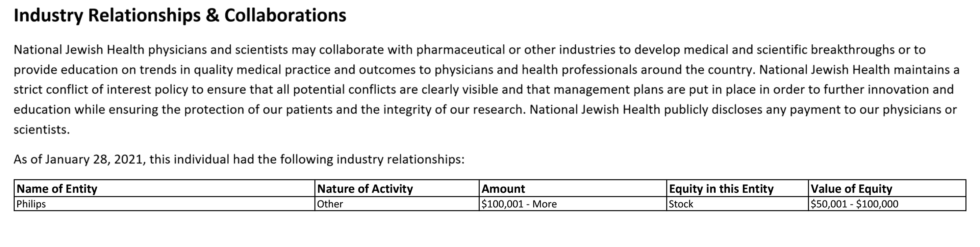
Task: Click the Stock equity cell
Action: (x=737, y=204)
